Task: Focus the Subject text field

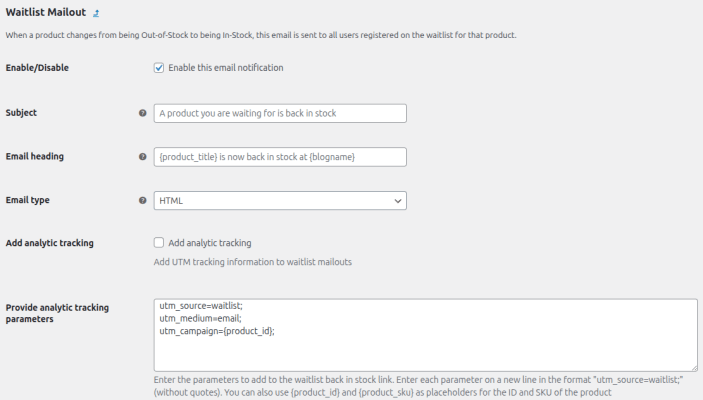Action: [x=280, y=113]
